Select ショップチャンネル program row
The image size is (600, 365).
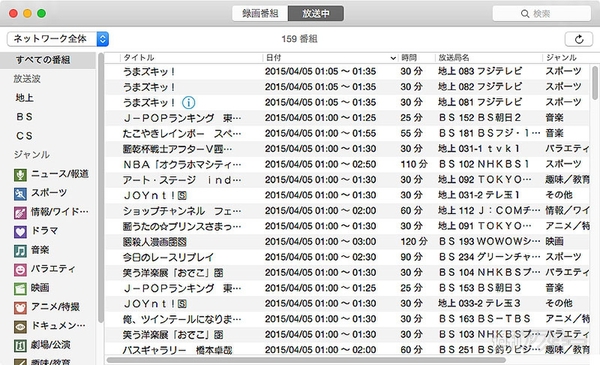point(347,211)
